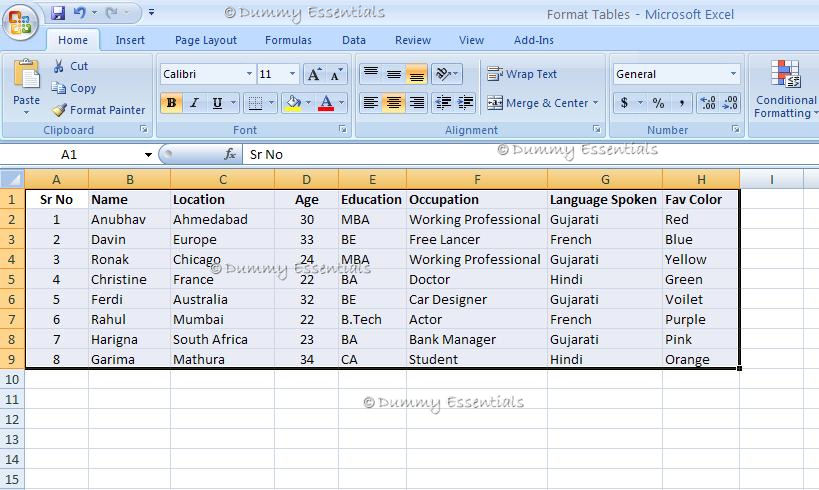Go to the View tab
The width and height of the screenshot is (819, 490).
click(x=471, y=40)
